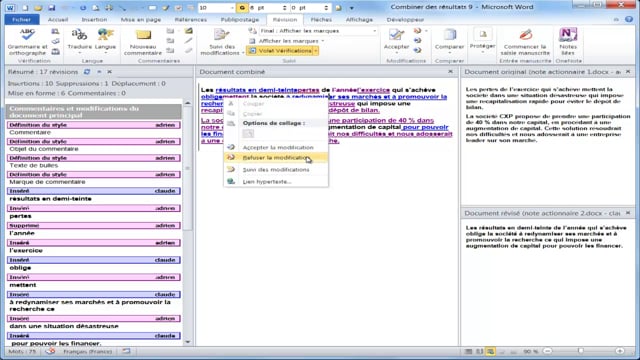Click the Word application icon in title bar

click(11, 8)
